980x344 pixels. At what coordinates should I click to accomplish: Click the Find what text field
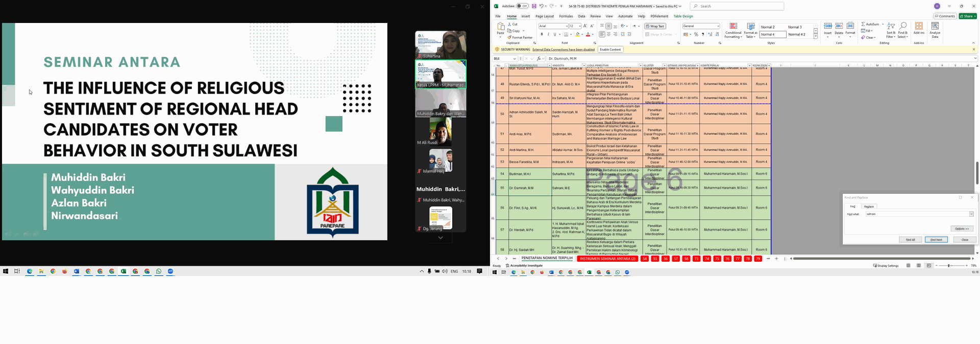pyautogui.click(x=916, y=214)
